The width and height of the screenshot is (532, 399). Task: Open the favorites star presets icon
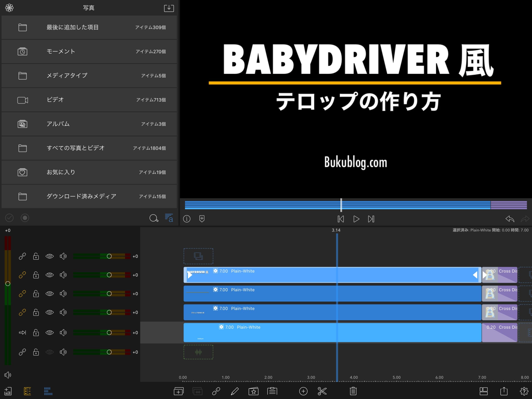coord(254,391)
